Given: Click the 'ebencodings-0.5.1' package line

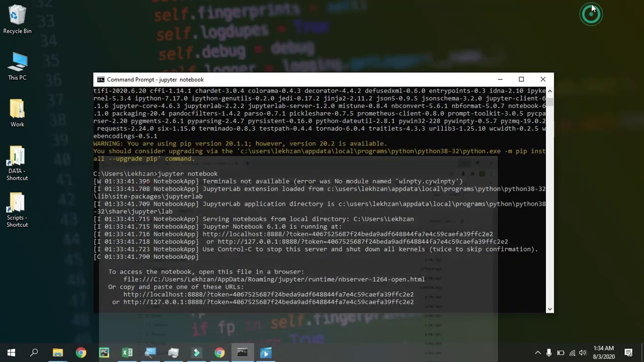Looking at the screenshot, I should click(x=125, y=136).
